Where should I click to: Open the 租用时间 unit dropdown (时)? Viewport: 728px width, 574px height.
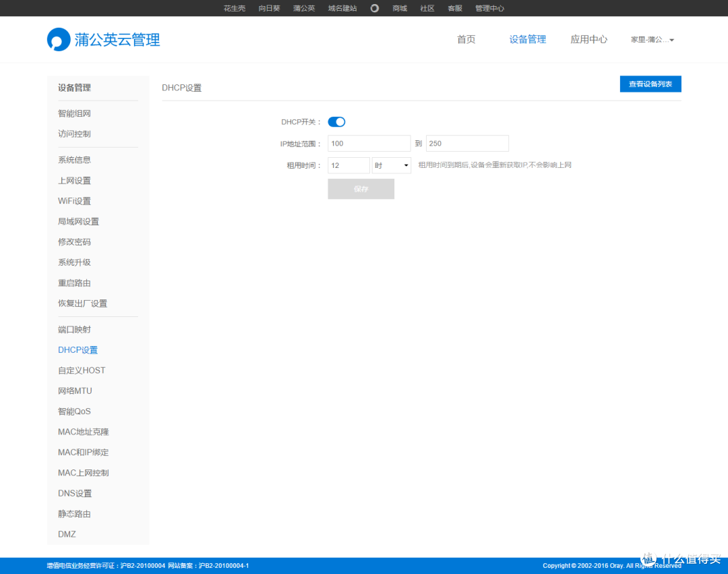[392, 165]
